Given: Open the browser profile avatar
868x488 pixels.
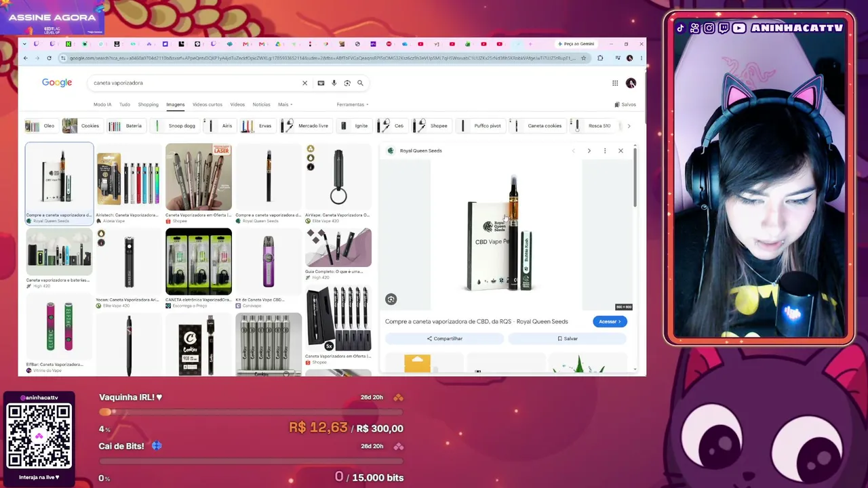Looking at the screenshot, I should tap(629, 58).
